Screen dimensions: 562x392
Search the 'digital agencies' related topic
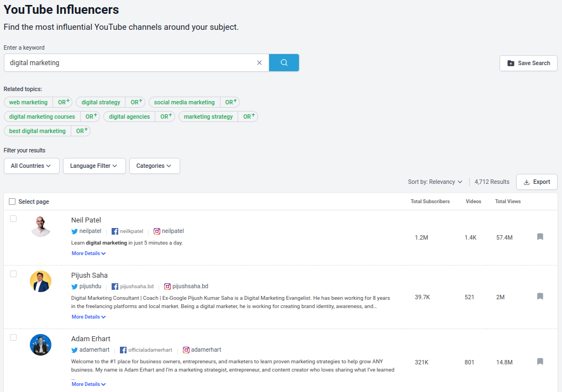[x=129, y=116]
